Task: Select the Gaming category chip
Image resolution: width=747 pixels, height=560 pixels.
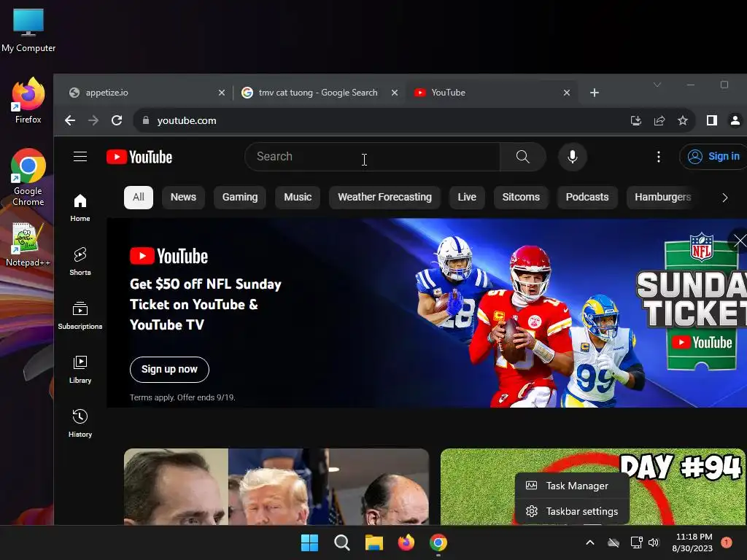Action: [x=239, y=197]
